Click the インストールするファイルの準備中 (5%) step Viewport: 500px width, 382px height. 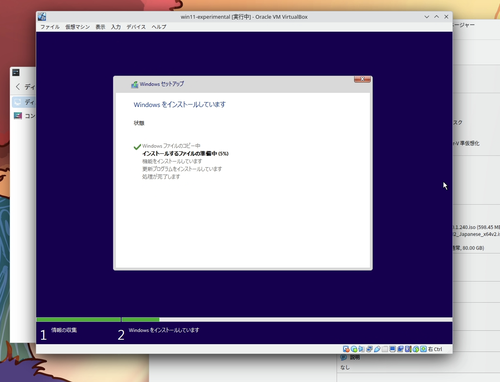click(185, 154)
